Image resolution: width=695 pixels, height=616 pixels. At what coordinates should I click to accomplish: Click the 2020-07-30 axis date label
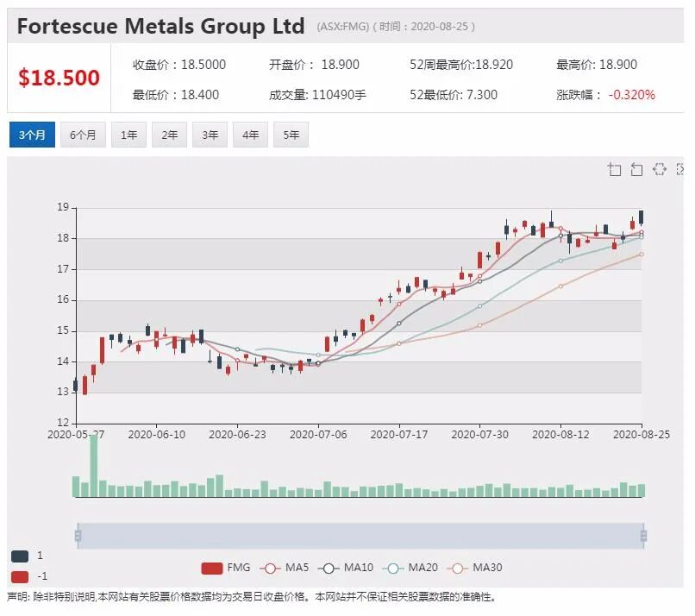479,434
